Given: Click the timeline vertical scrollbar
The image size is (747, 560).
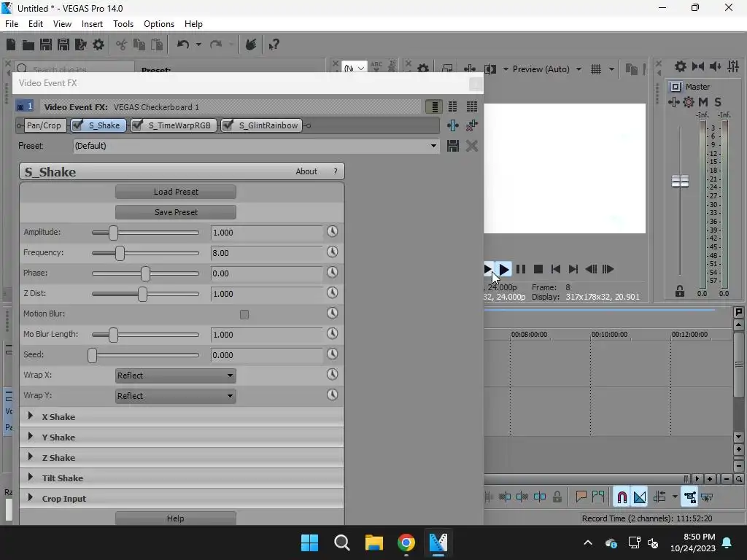Looking at the screenshot, I should 738,365.
